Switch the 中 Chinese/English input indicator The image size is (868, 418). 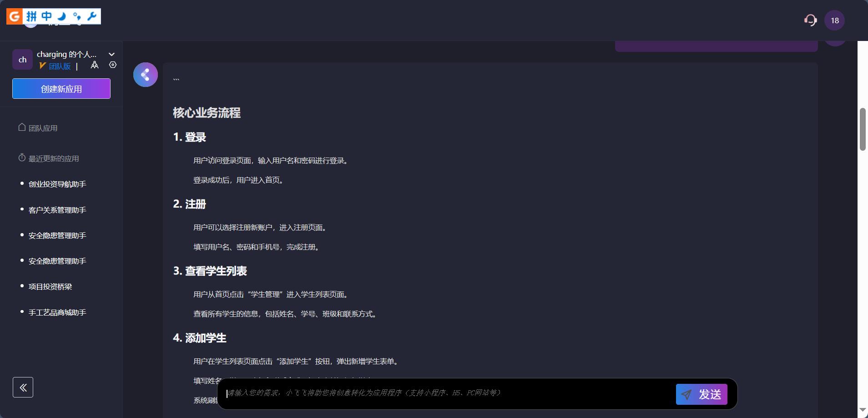(x=46, y=17)
